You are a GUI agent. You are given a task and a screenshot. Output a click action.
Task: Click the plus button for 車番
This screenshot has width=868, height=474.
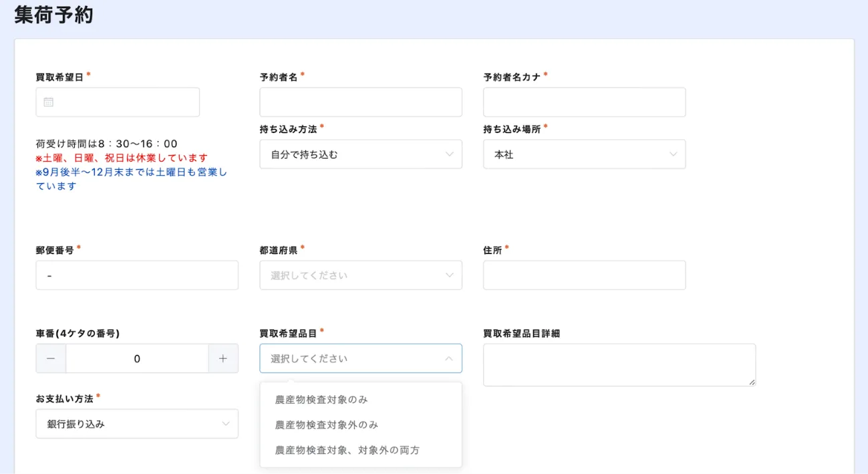click(x=223, y=359)
